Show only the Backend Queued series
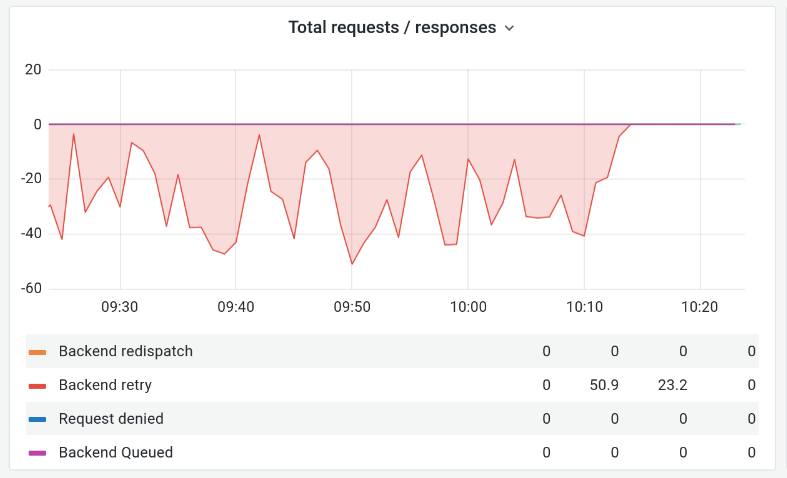The image size is (787, 478). pyautogui.click(x=115, y=452)
